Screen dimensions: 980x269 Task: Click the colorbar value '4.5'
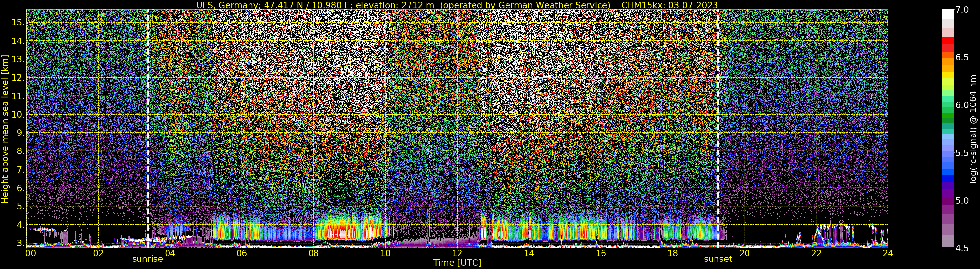tap(962, 248)
